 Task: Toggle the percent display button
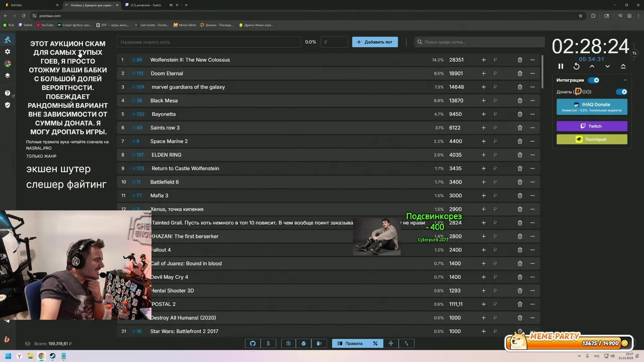coord(375,343)
